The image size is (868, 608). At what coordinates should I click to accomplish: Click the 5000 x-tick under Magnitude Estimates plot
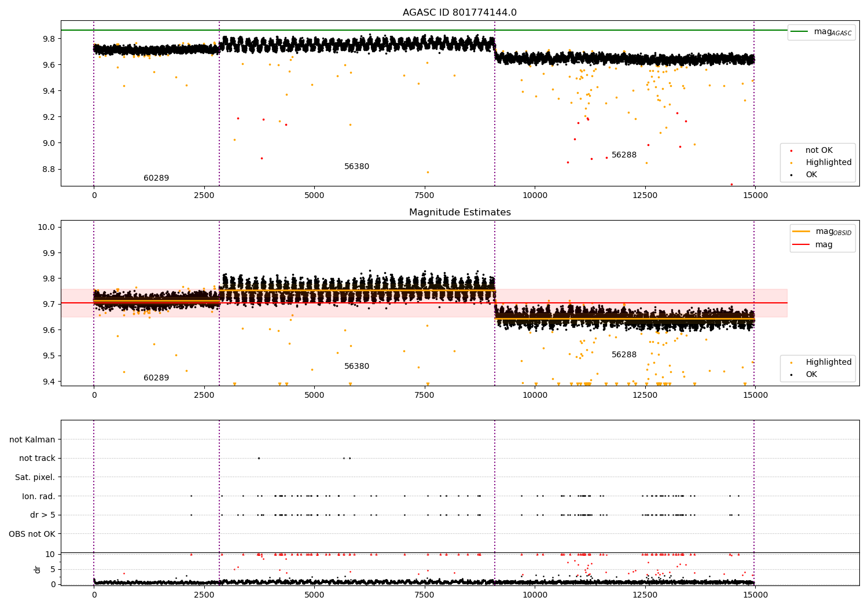tap(314, 395)
